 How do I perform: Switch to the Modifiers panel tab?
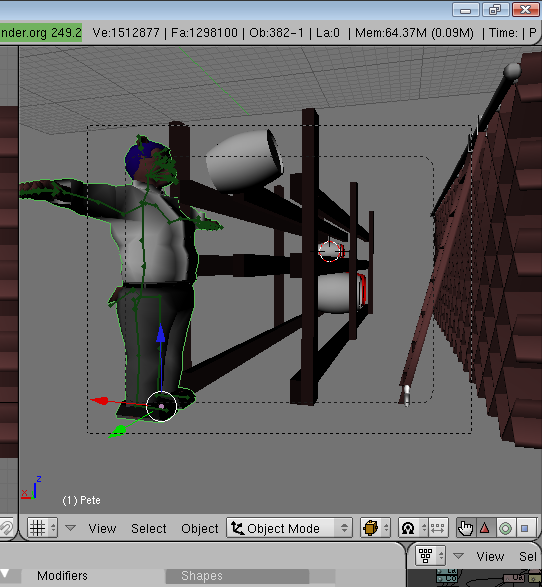62,576
